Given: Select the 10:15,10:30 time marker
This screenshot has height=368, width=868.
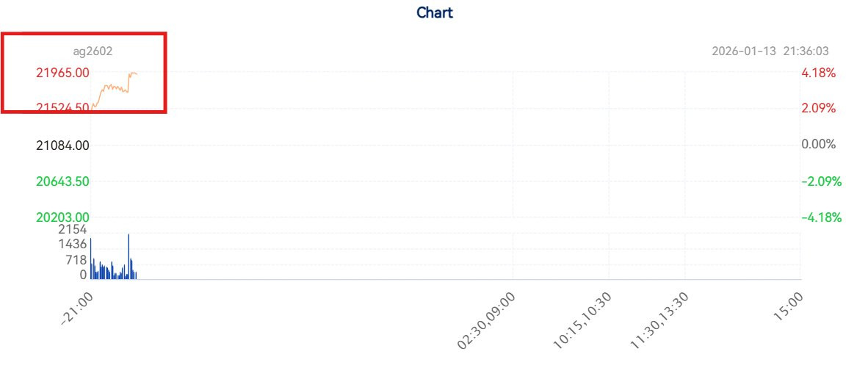Looking at the screenshot, I should pyautogui.click(x=582, y=319).
